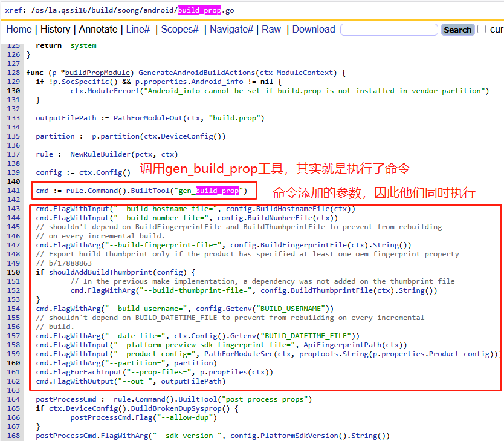Image resolution: width=504 pixels, height=441 pixels.
Task: Follow Config symbol on line 139
Action: pos(109,172)
